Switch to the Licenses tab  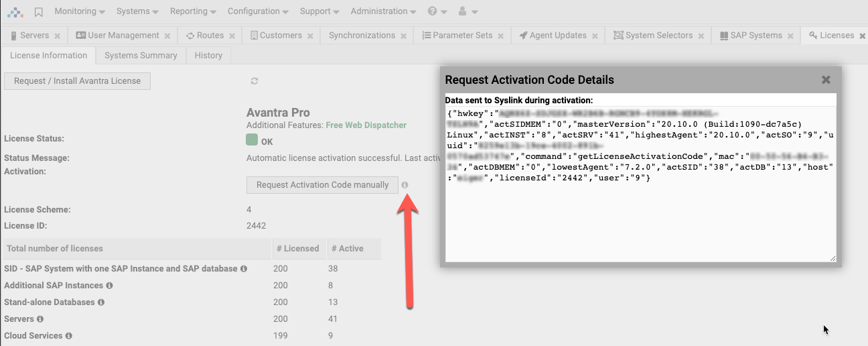click(831, 36)
